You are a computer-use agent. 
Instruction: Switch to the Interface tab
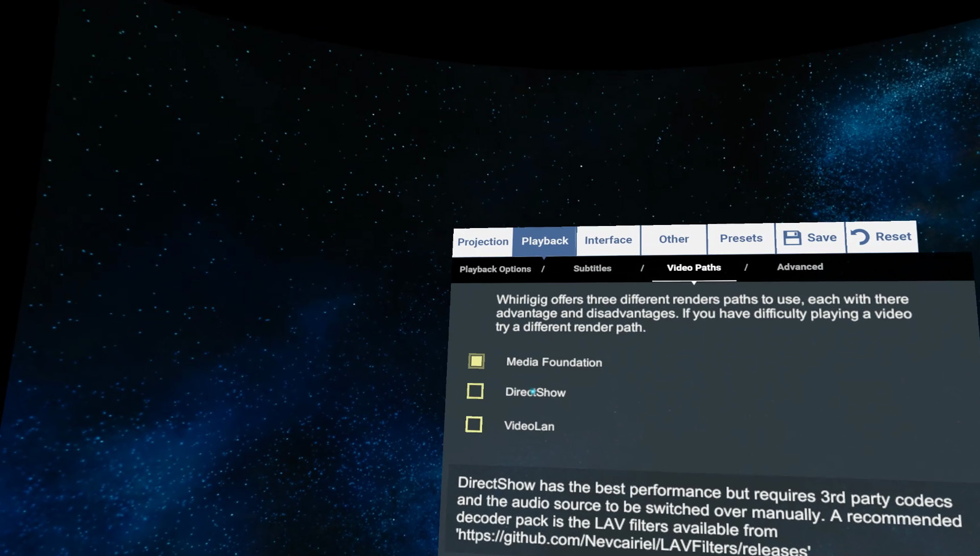[x=608, y=240]
